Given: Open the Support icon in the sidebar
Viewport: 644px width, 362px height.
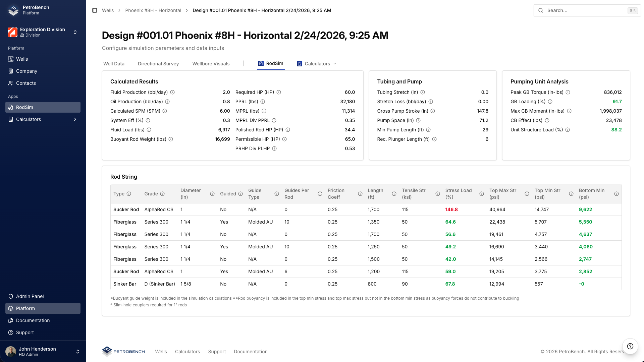Looking at the screenshot, I should 10,333.
